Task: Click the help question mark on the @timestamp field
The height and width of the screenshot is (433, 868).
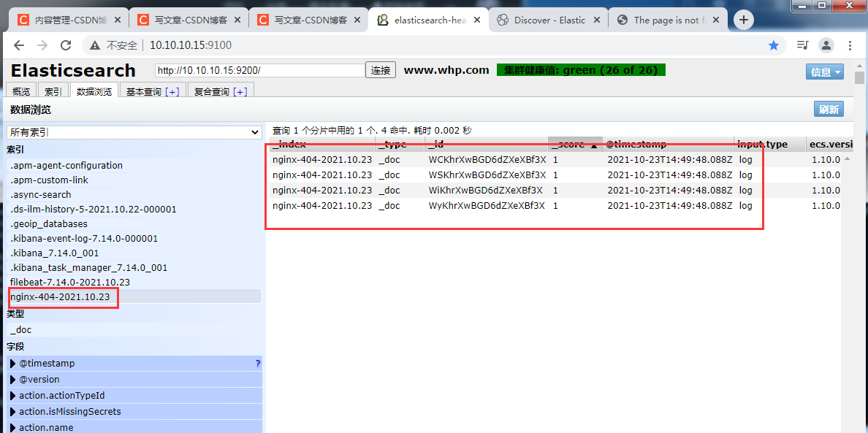Action: pos(257,364)
